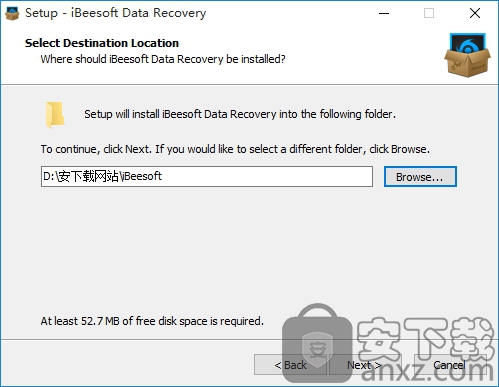This screenshot has width=499, height=387.
Task: Cancel the installation
Action: [x=450, y=365]
